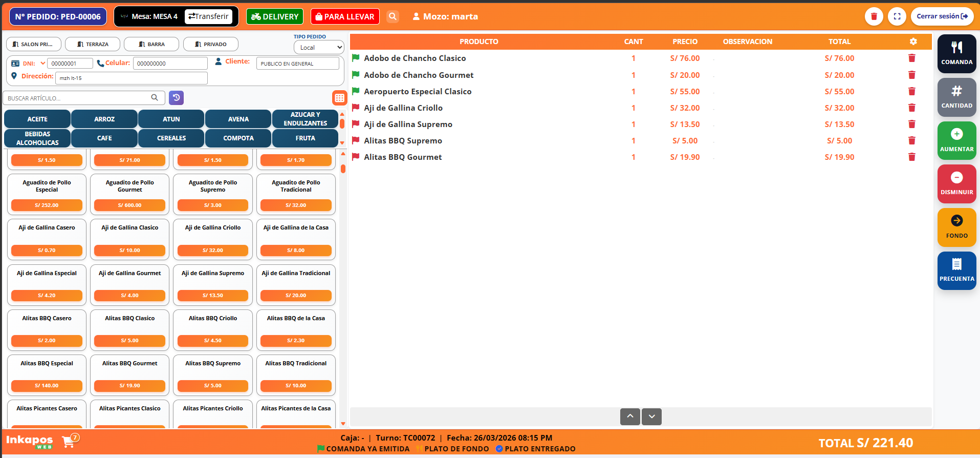The image size is (980, 458).
Task: Remove Alitas BBQ Gourmet from order
Action: coord(911,157)
